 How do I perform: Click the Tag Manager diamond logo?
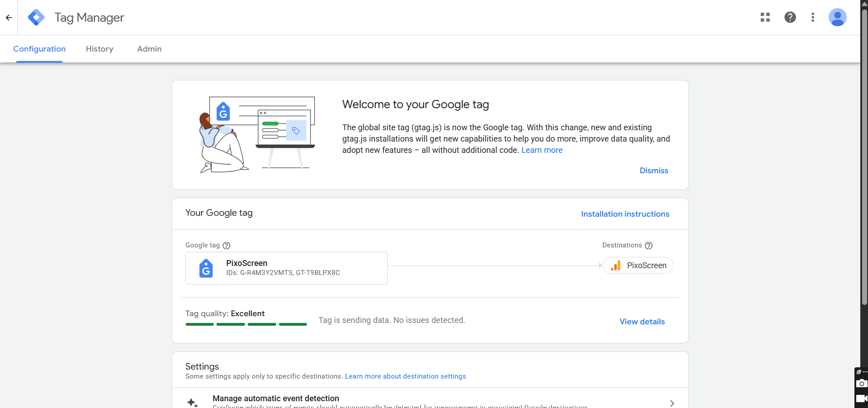pyautogui.click(x=36, y=18)
